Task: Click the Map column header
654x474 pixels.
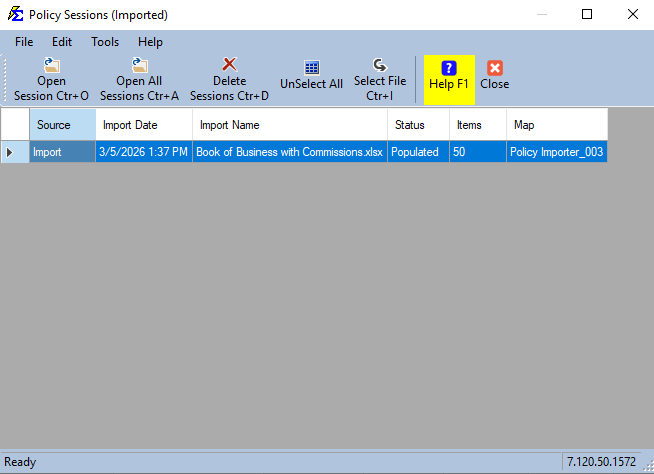Action: pos(557,125)
